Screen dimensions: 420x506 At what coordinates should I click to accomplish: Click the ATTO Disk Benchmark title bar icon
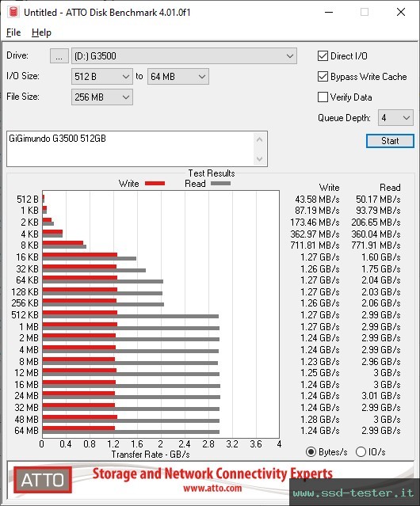13,12
